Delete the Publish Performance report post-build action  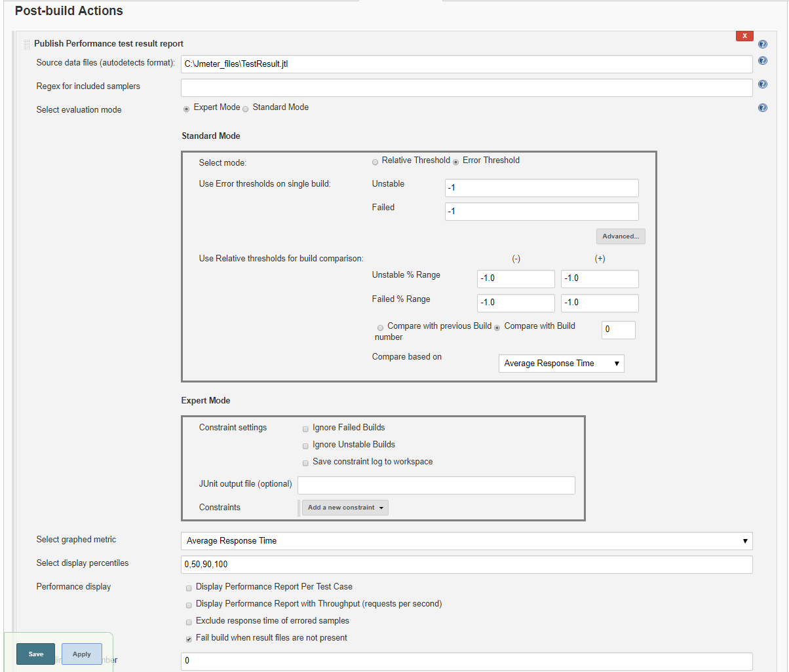click(x=744, y=36)
